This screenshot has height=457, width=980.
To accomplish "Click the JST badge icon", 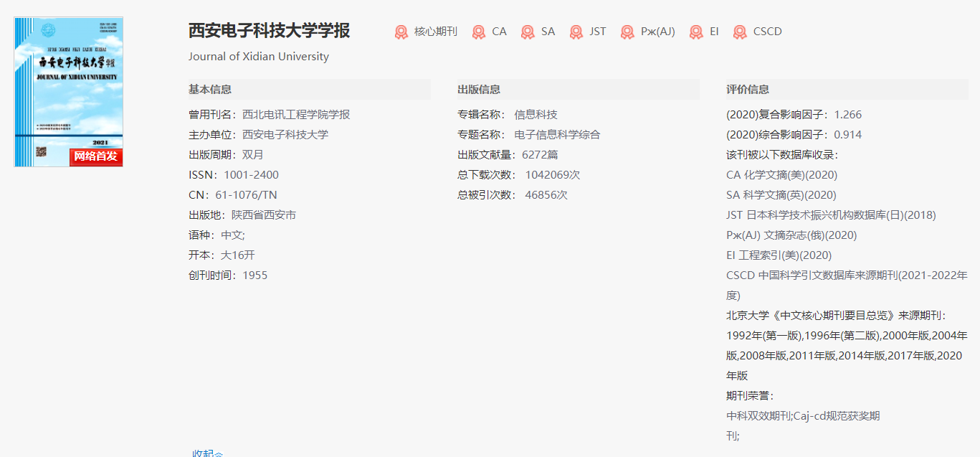I will coord(575,32).
